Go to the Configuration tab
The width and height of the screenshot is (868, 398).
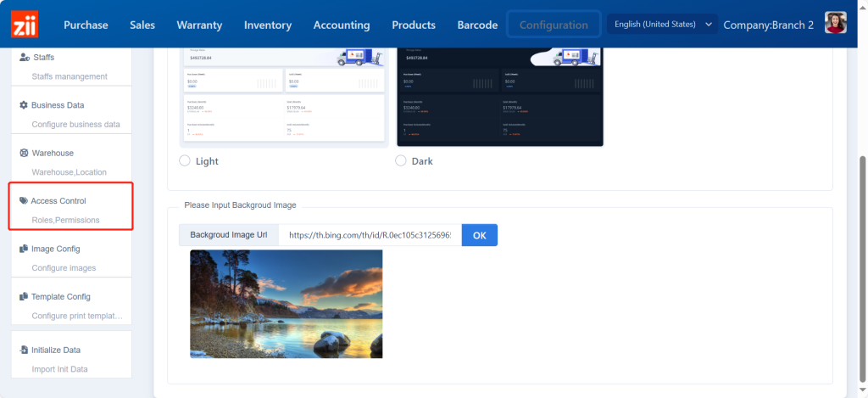[554, 25]
